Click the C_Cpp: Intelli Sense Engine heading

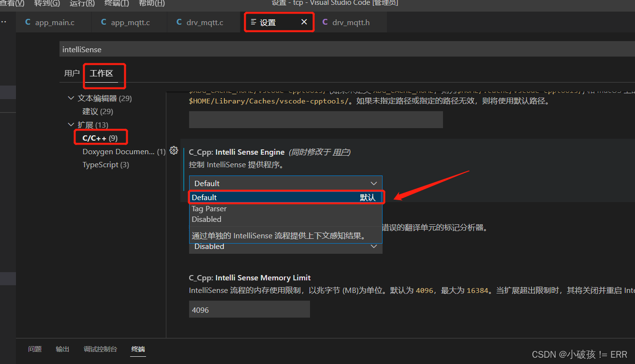pyautogui.click(x=236, y=152)
